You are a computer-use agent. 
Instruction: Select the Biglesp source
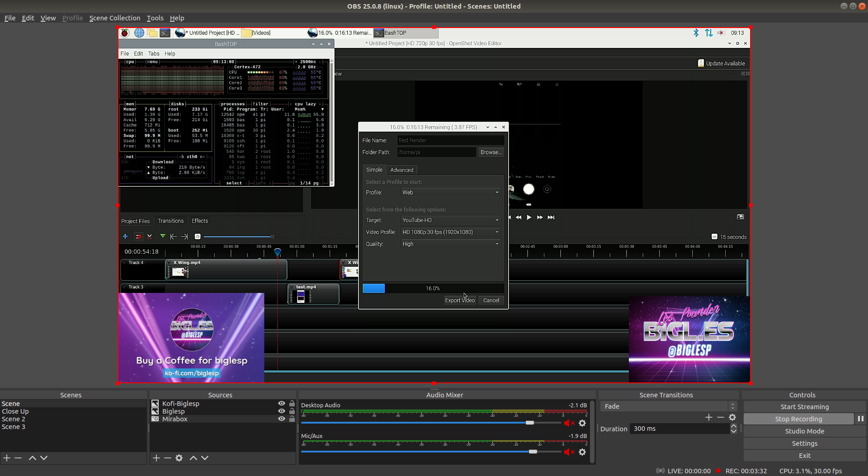[x=174, y=411]
